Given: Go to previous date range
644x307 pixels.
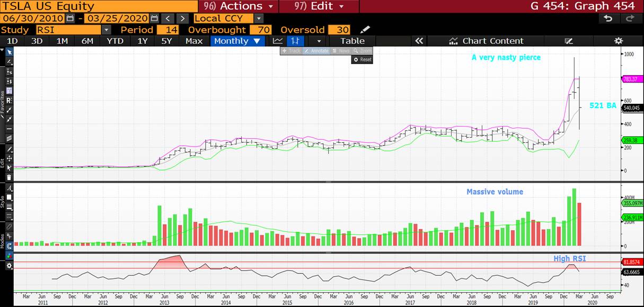Looking at the screenshot, I should (x=168, y=19).
